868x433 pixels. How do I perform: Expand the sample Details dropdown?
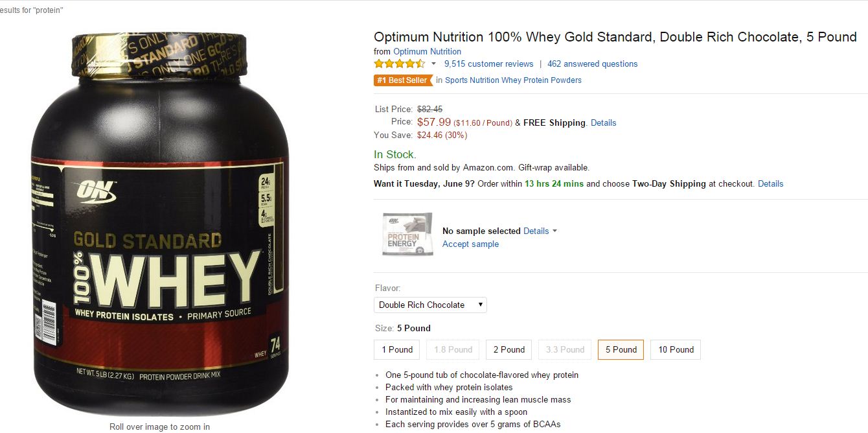[x=540, y=231]
